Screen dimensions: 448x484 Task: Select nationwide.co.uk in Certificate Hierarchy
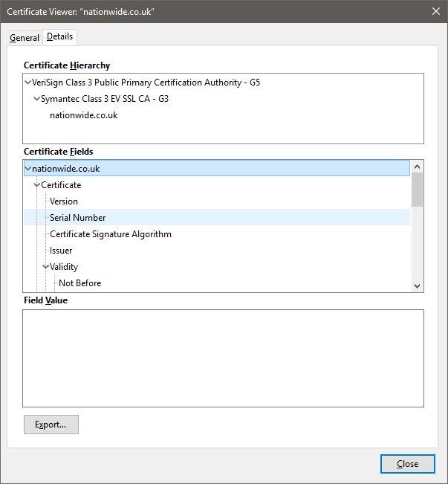83,115
